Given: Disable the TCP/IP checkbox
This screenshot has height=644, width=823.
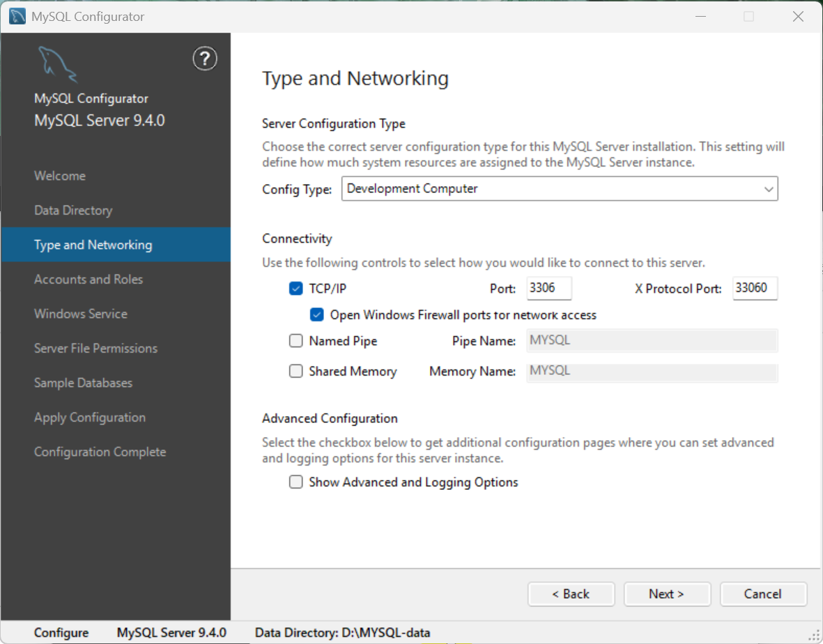Looking at the screenshot, I should [296, 288].
